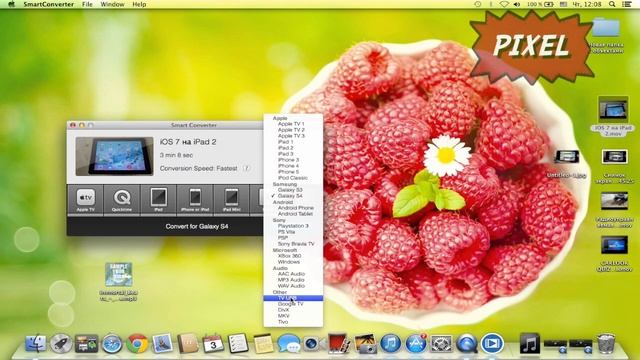Select Galaxy S3 preset
Viewport: 640px width, 360px height.
[290, 190]
